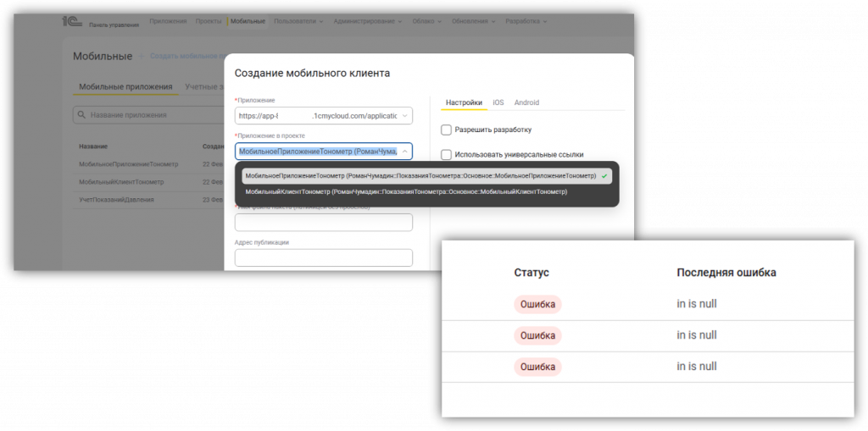
Task: Select МобильноеПриложениеТонометр option in dropdown list
Action: (x=427, y=176)
